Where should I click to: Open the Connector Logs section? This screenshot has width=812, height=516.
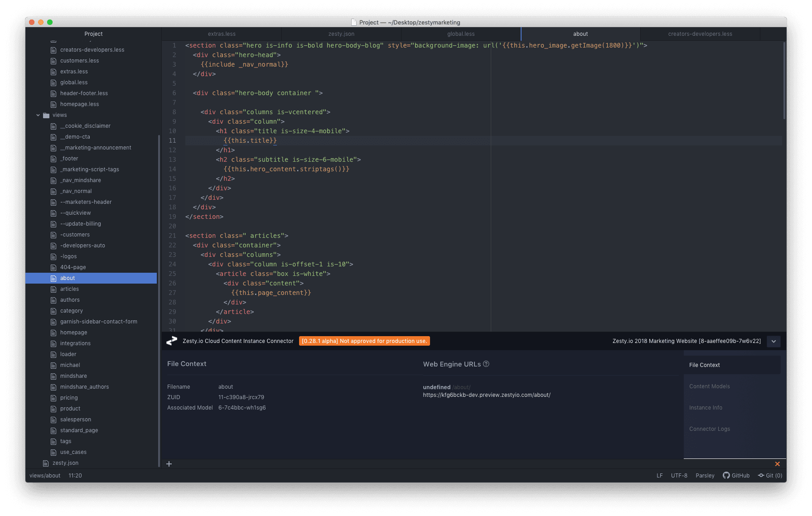click(709, 429)
